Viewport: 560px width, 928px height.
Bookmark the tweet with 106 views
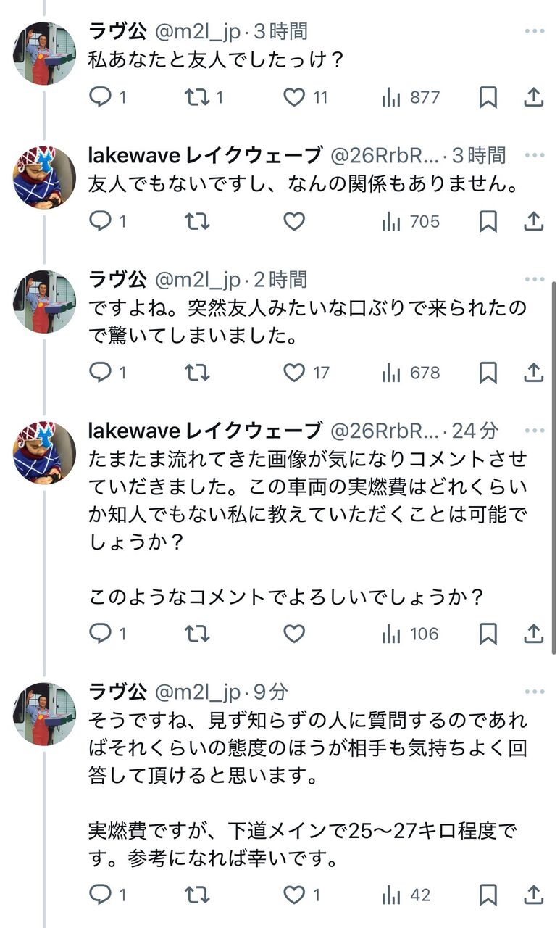tap(488, 634)
